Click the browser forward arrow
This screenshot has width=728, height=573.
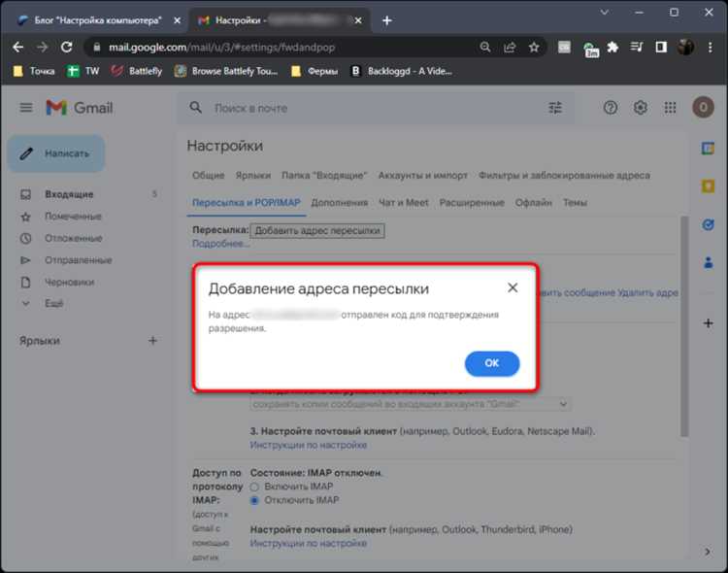point(43,47)
